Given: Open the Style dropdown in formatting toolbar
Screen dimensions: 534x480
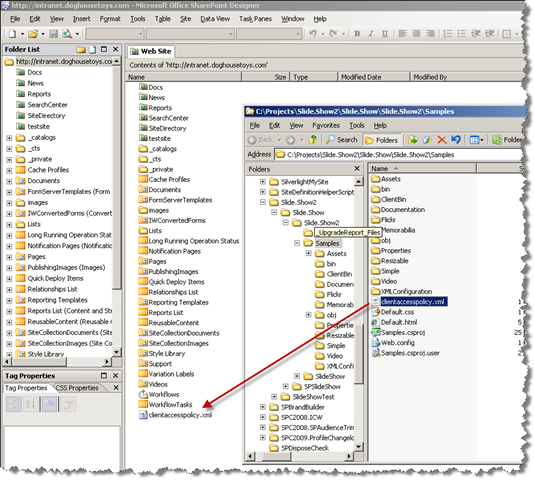Looking at the screenshot, I should click(x=141, y=34).
